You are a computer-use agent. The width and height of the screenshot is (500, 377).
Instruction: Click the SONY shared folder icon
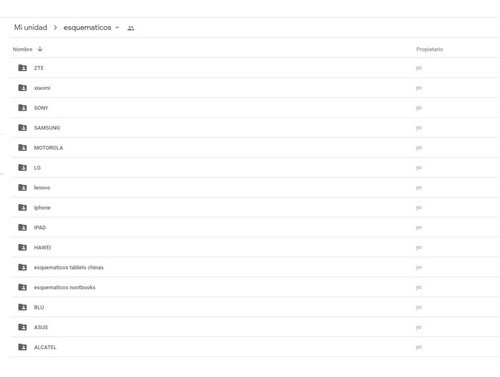pyautogui.click(x=22, y=108)
